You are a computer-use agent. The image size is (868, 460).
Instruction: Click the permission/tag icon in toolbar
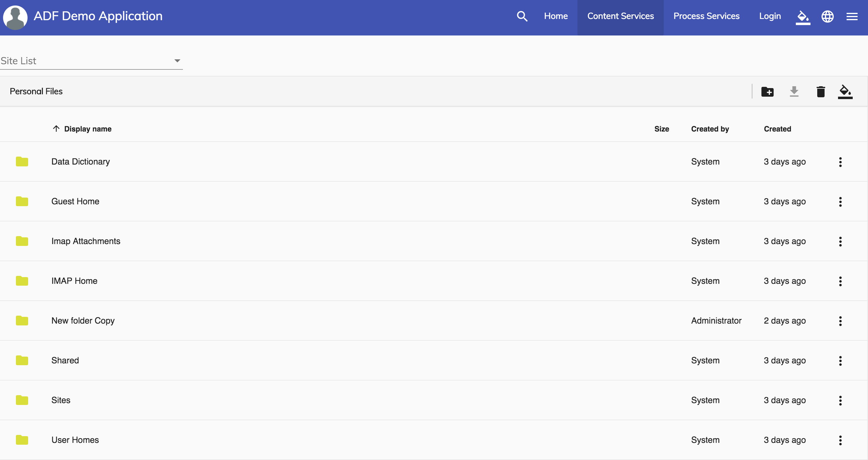[844, 91]
